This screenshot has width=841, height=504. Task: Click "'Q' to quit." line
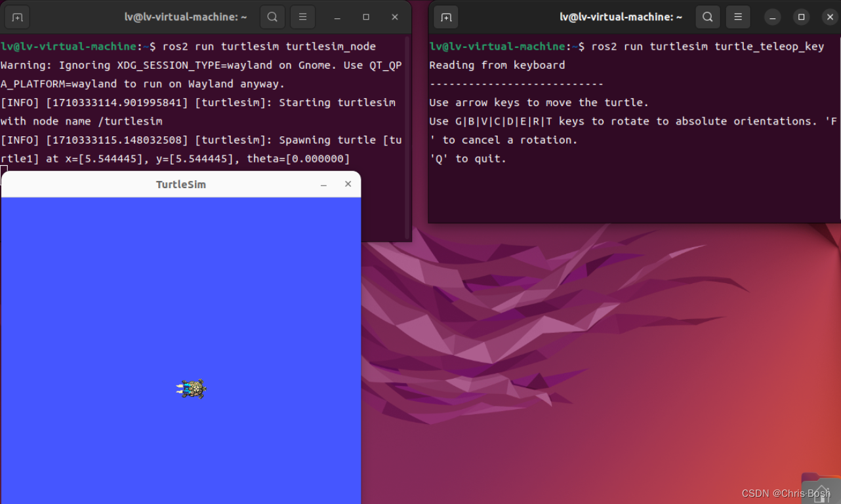point(468,159)
